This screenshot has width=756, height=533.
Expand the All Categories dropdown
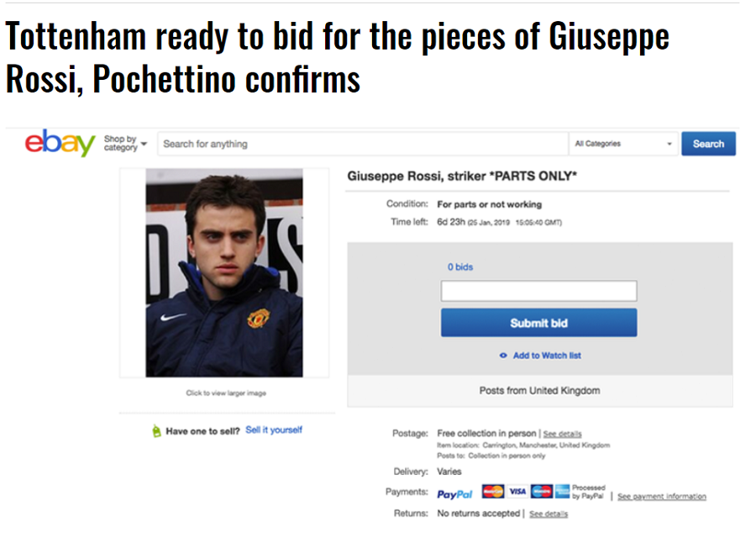pyautogui.click(x=624, y=144)
